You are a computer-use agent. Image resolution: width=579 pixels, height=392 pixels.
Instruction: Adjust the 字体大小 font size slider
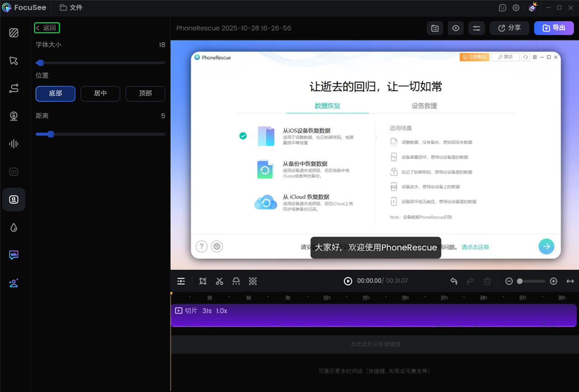click(100, 63)
